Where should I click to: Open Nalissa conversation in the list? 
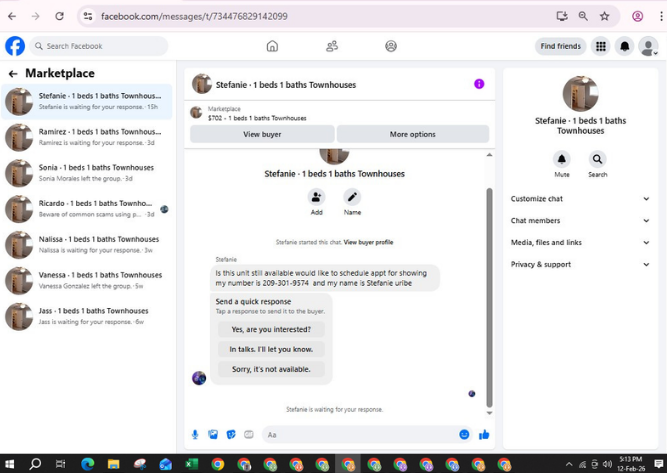pyautogui.click(x=87, y=245)
